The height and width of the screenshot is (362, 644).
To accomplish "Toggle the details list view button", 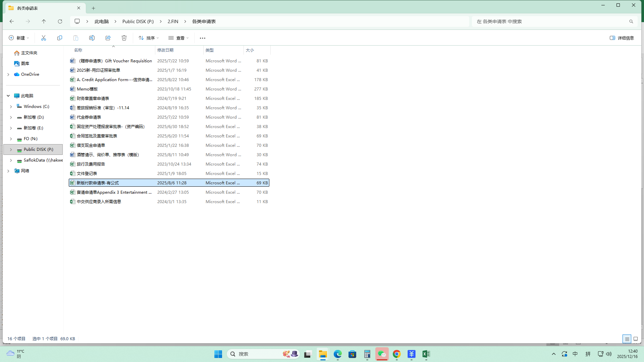I will tap(627, 339).
